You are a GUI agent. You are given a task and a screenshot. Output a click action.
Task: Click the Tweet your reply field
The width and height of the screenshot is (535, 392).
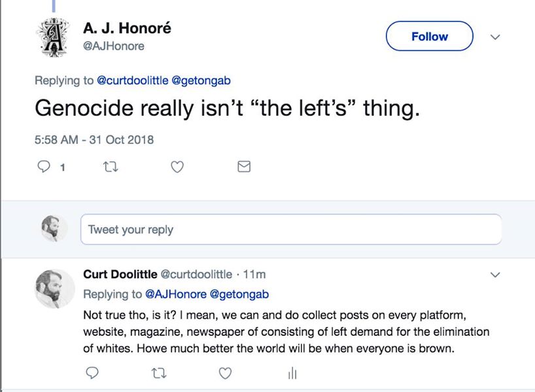(x=290, y=229)
